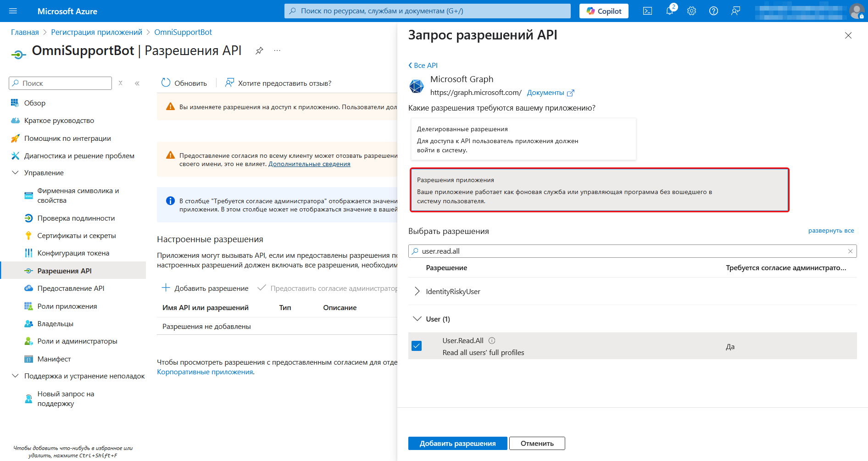Click 'развернуть все' to expand all
Image resolution: width=868 pixels, height=461 pixels.
click(831, 231)
